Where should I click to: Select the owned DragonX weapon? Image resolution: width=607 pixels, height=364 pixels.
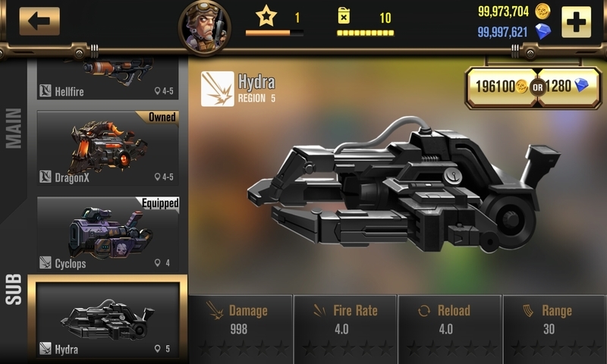tap(108, 148)
